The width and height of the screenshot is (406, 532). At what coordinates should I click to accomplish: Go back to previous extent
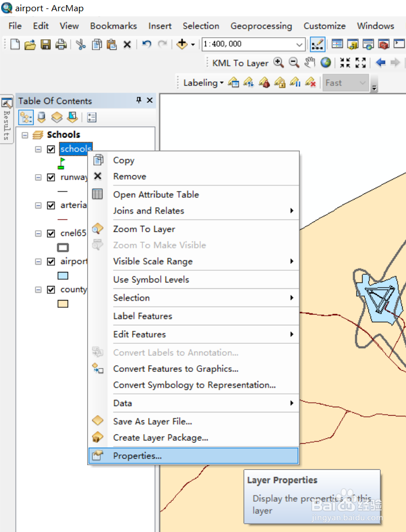(381, 62)
